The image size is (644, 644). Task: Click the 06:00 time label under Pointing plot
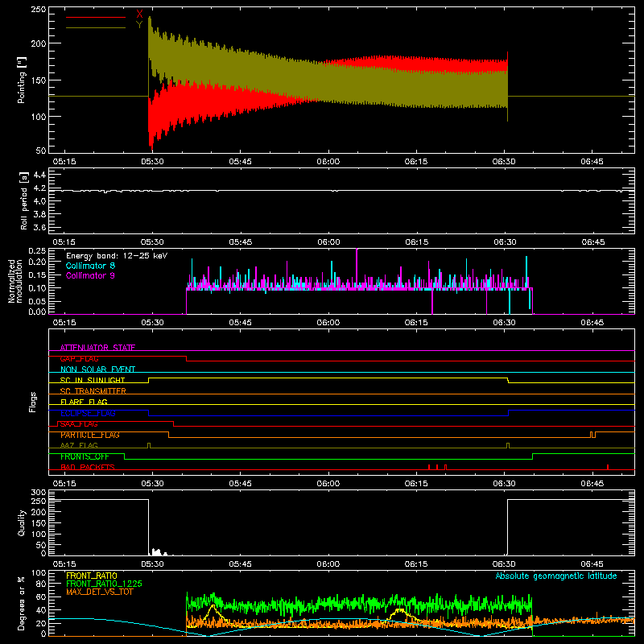pyautogui.click(x=328, y=162)
